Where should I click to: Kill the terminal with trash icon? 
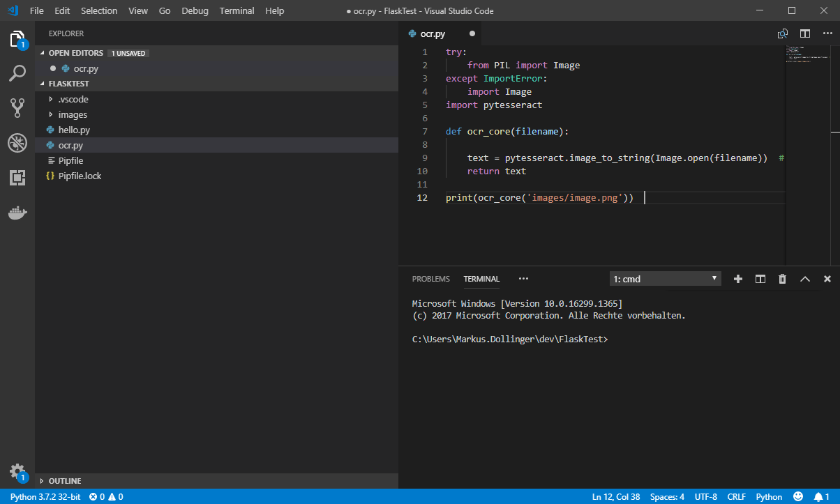(x=782, y=279)
